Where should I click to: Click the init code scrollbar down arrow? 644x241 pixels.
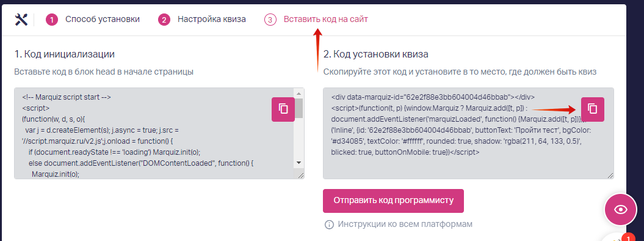pos(299,163)
